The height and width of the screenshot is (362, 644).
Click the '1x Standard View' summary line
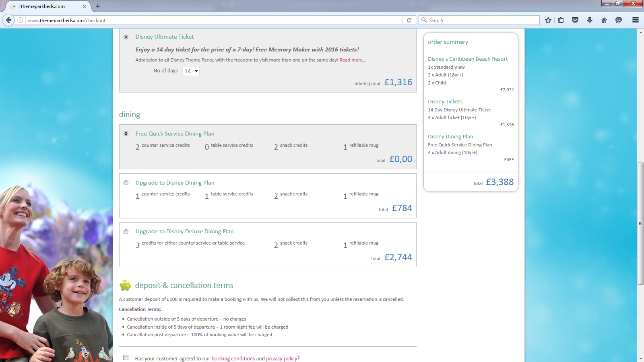446,67
